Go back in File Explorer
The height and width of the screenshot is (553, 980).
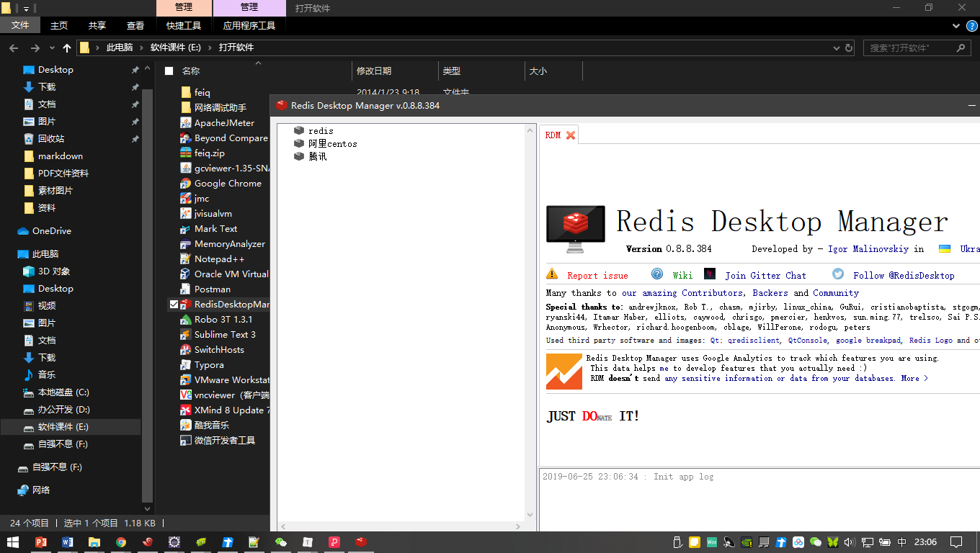point(14,48)
